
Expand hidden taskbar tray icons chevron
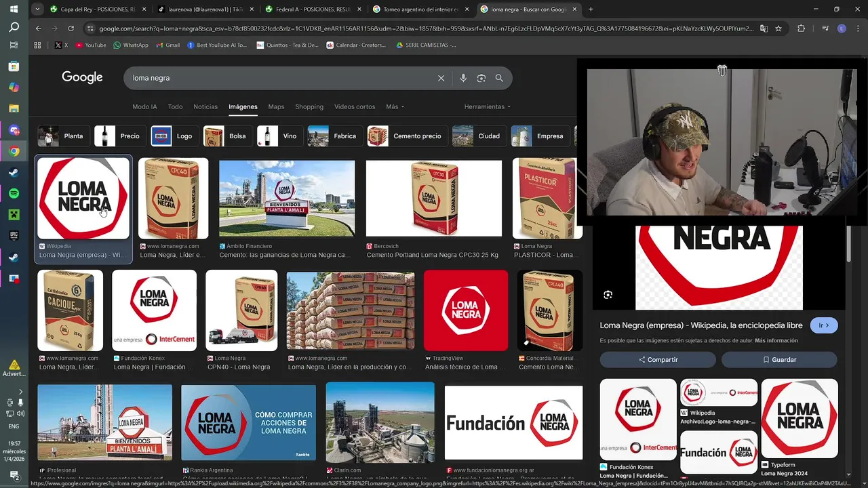point(20,392)
